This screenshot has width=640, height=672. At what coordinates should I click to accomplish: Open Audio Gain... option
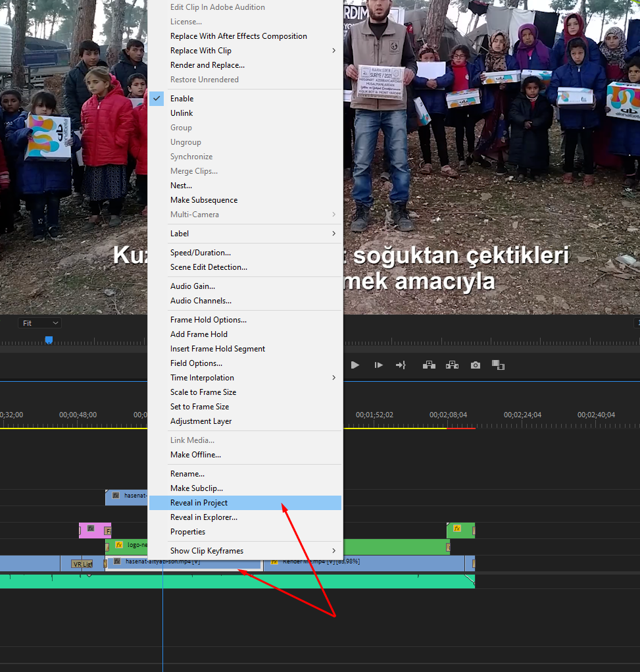(x=245, y=286)
